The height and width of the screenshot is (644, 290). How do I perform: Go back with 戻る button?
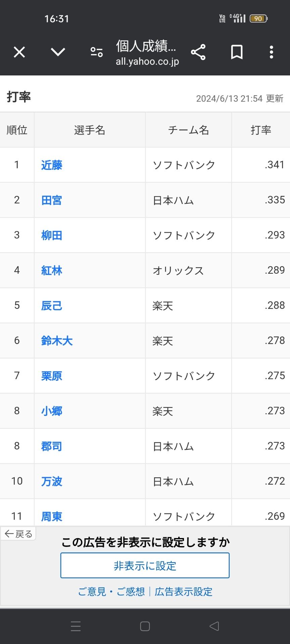click(x=18, y=534)
